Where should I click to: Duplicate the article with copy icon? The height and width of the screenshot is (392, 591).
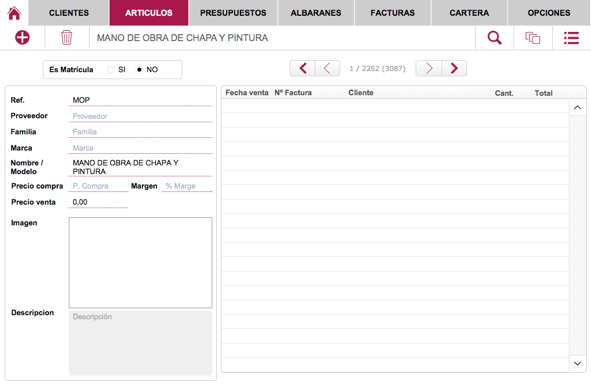pos(533,38)
